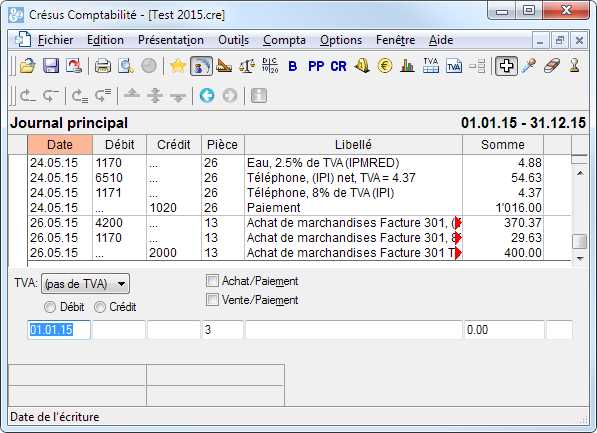Click the Pièce column header
Screen dimensions: 597x433
tap(222, 145)
